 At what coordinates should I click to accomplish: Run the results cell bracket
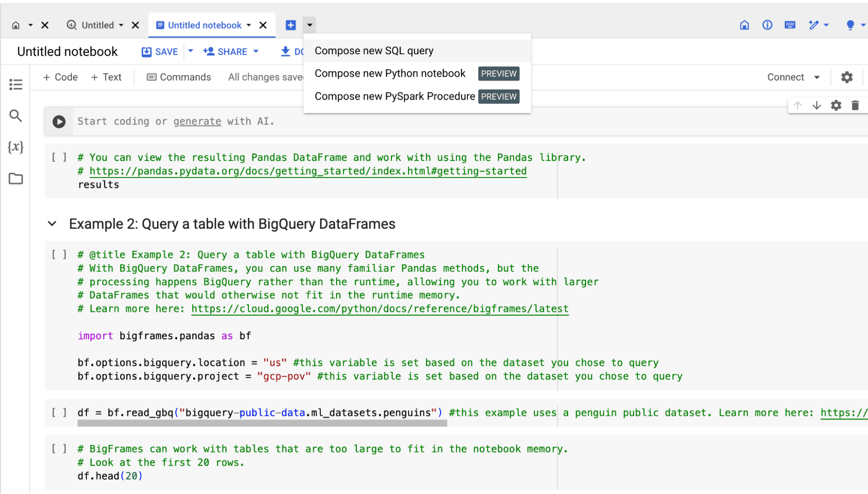coord(59,157)
